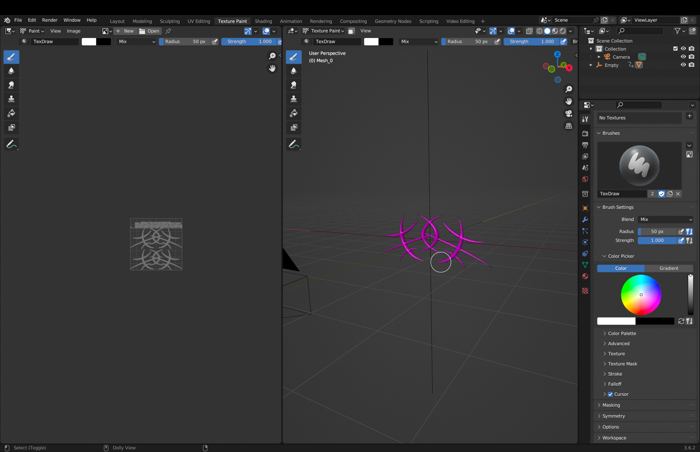700x452 pixels.
Task: Open the Blend mode dropdown in Brush Settings
Action: [x=665, y=219]
